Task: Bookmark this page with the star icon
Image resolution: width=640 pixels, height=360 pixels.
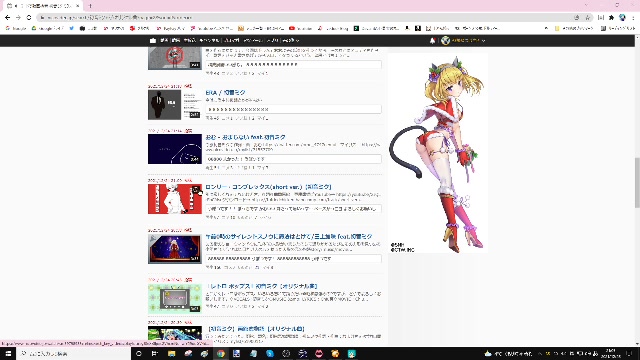Action: (587, 18)
